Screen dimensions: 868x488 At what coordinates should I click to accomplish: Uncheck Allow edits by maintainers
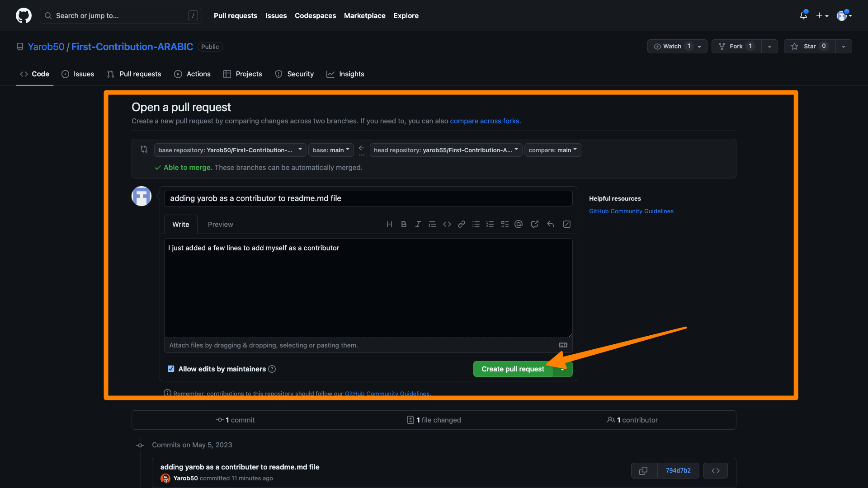click(171, 369)
